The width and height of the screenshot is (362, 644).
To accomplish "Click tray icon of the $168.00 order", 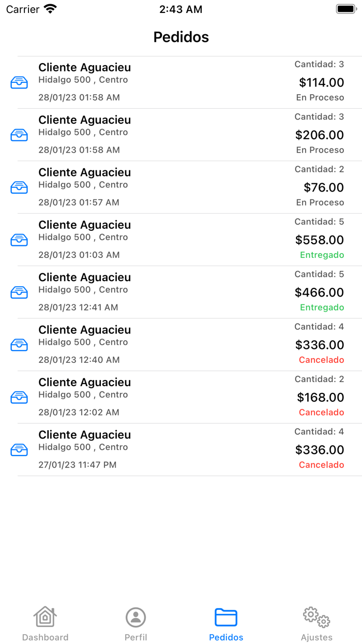I will [x=19, y=397].
